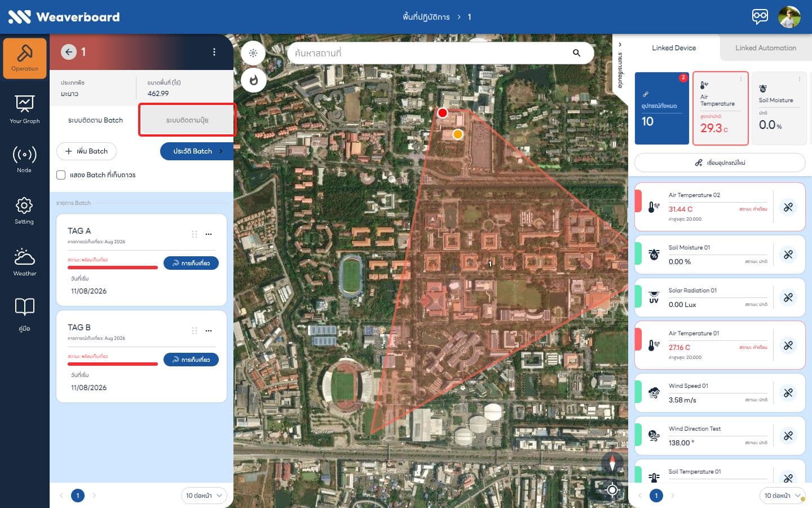Click the add Batch button
812x508 pixels.
[86, 151]
